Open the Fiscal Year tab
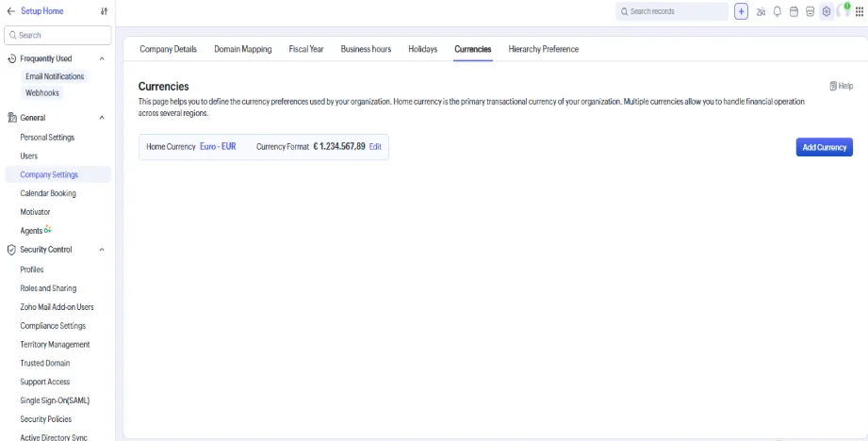This screenshot has height=441, width=868. (306, 49)
